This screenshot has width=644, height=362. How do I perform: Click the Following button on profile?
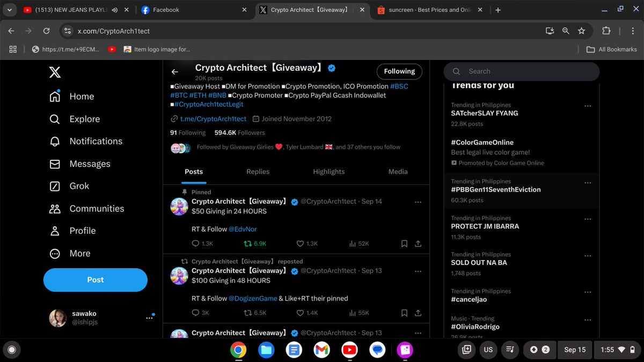(x=399, y=71)
